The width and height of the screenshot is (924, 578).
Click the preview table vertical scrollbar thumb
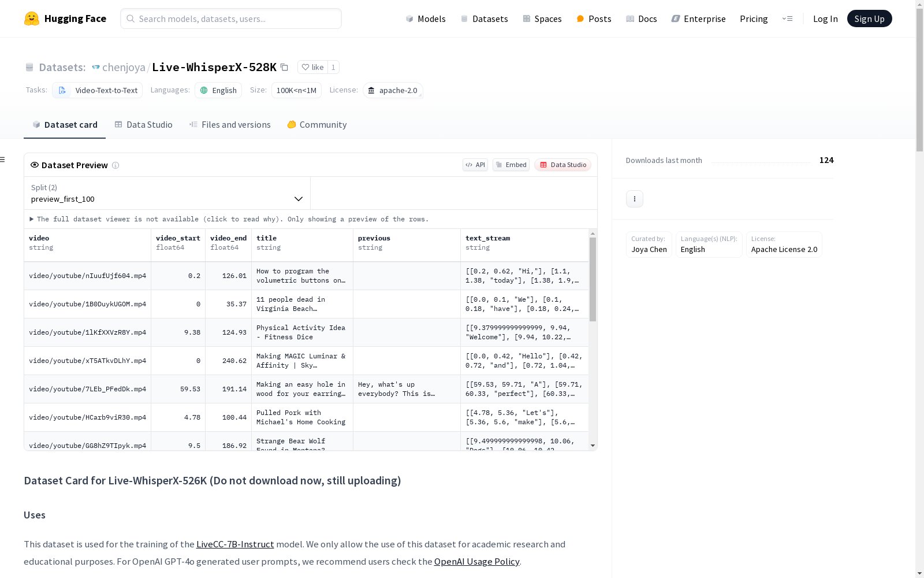tap(593, 279)
